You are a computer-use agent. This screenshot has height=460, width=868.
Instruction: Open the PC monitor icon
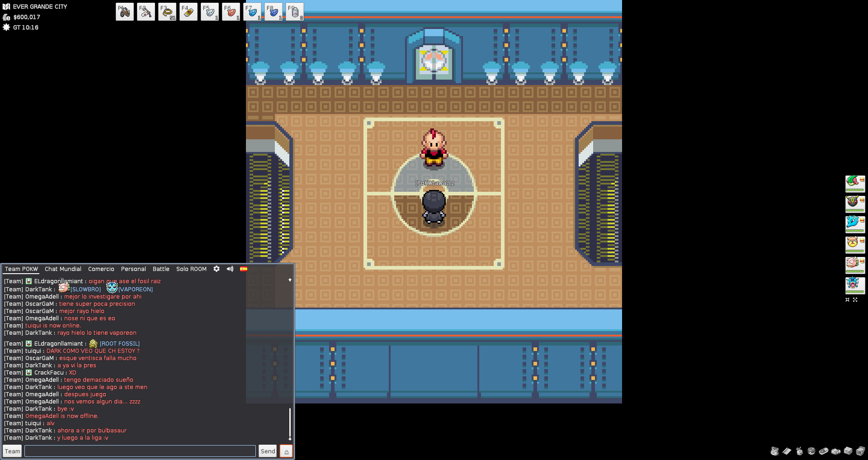[x=860, y=451]
